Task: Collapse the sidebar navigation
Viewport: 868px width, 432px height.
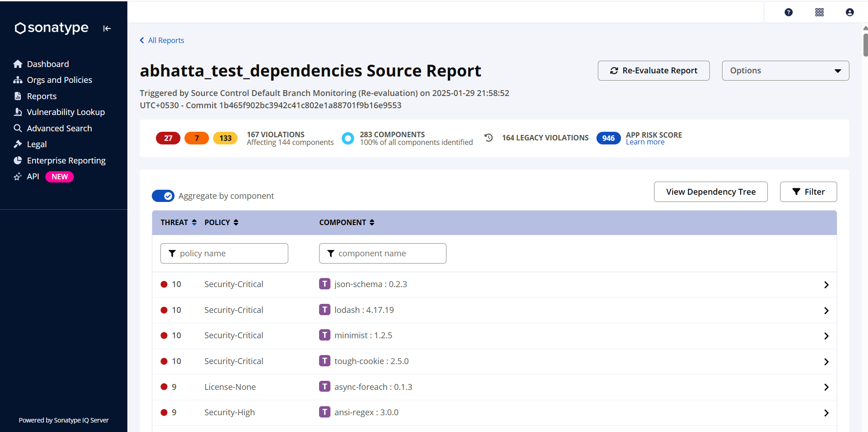Action: coord(107,29)
